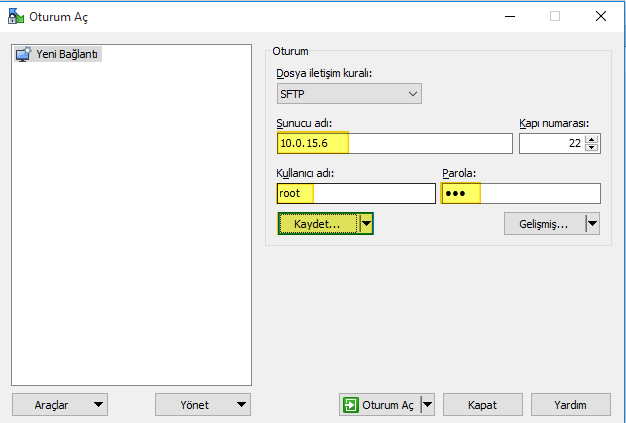Focus the Kullanıcı adı username field
Screen dimensions: 626x423
[356, 194]
